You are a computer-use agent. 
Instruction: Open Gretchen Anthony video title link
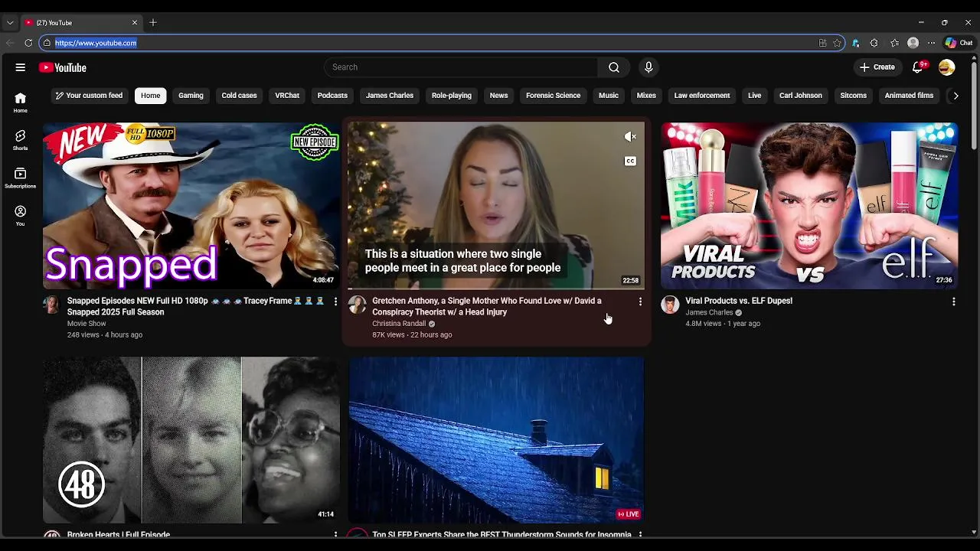(x=487, y=306)
